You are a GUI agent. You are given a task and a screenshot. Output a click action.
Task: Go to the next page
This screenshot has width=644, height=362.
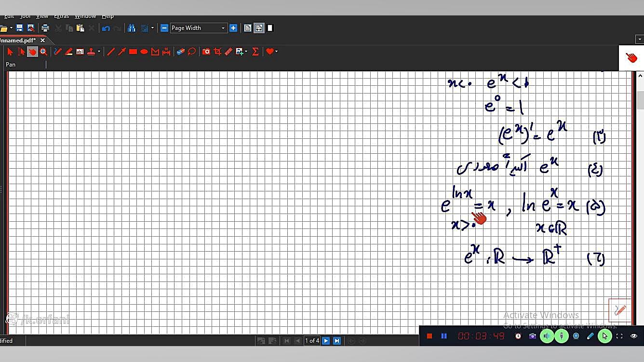326,341
